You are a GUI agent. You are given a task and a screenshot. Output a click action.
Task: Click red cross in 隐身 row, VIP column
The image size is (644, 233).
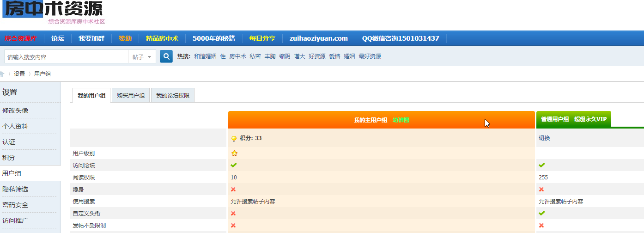tap(541, 189)
